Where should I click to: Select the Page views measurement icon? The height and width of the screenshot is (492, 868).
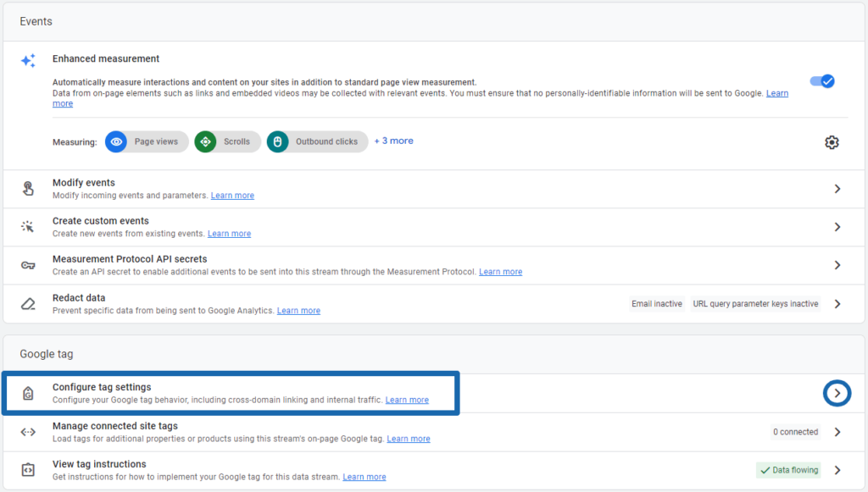(116, 141)
